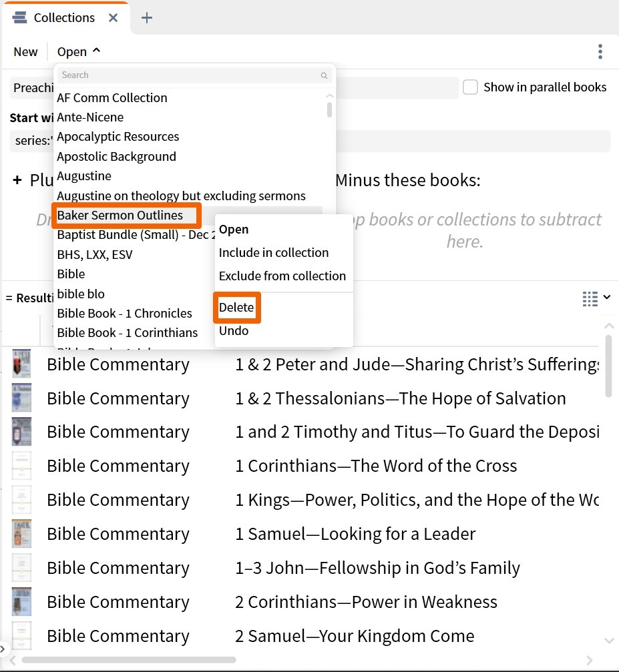619x672 pixels.
Task: Select Apostolic Background collection
Action: point(116,156)
